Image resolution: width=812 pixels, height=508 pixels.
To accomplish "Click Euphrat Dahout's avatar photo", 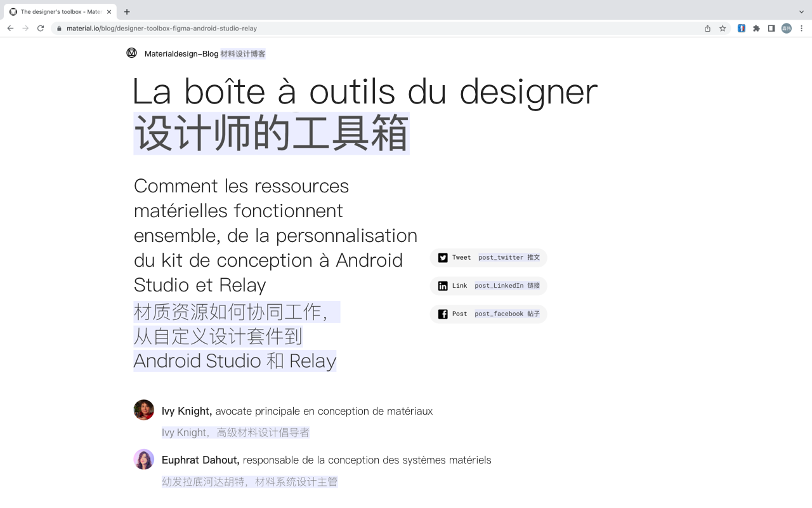I will coord(144,459).
